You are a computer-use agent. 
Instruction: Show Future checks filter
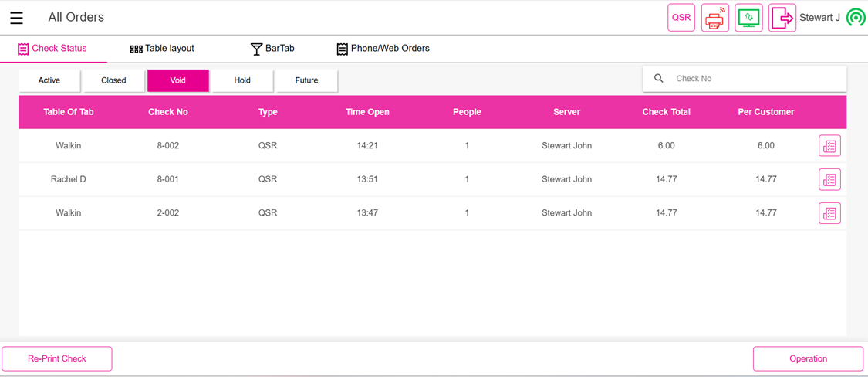(x=306, y=80)
